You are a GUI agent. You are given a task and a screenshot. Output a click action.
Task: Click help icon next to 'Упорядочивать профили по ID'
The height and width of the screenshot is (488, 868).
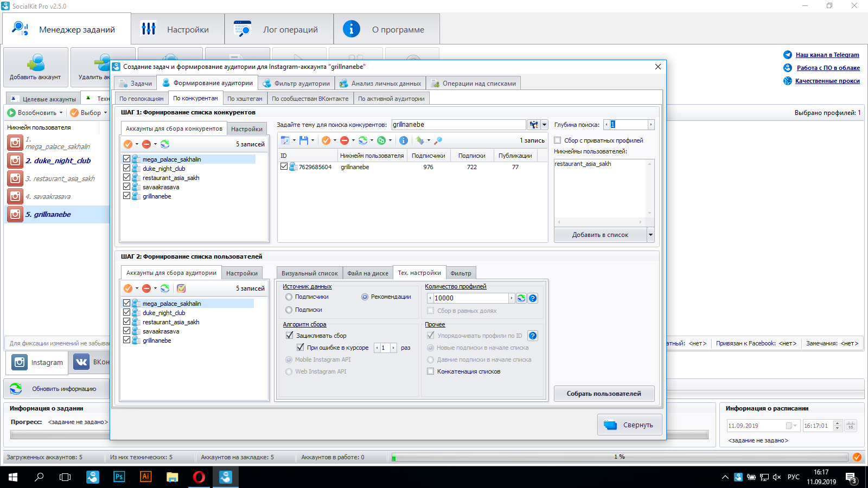(x=533, y=336)
